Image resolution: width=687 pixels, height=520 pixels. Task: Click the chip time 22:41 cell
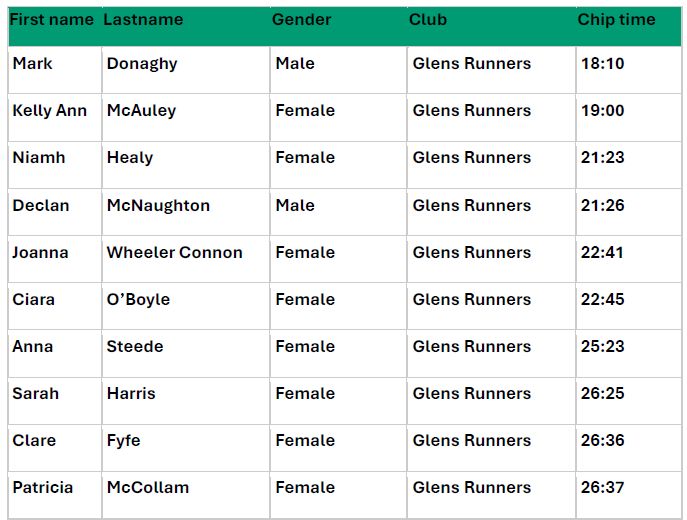click(602, 253)
